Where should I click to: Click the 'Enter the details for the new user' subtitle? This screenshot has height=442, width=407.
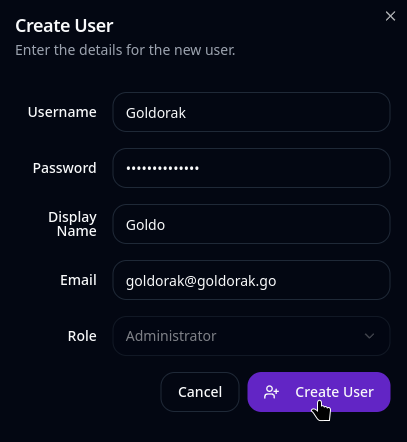(125, 50)
